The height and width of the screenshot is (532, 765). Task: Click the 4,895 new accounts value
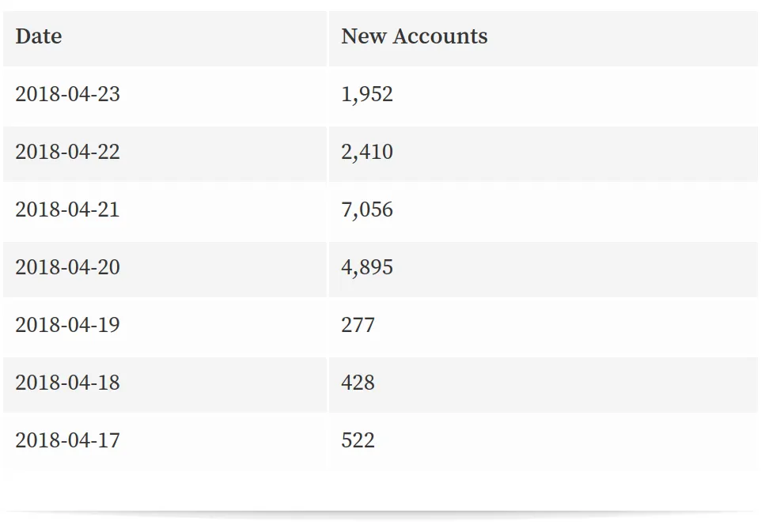[367, 268]
